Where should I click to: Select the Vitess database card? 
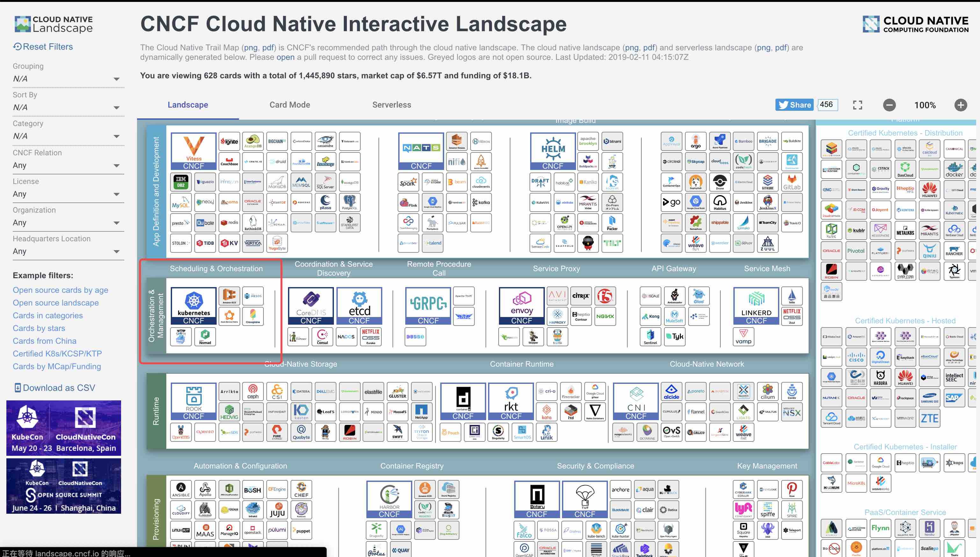pos(193,151)
